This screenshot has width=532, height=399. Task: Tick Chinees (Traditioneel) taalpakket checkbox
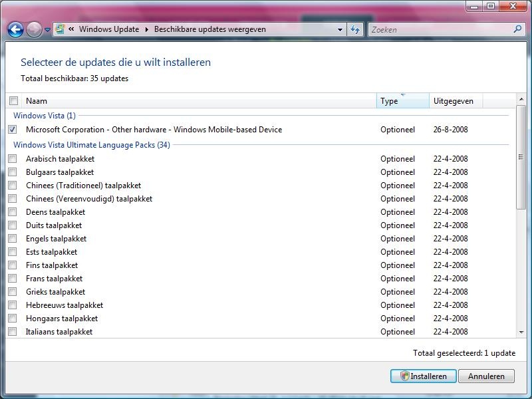pyautogui.click(x=13, y=186)
